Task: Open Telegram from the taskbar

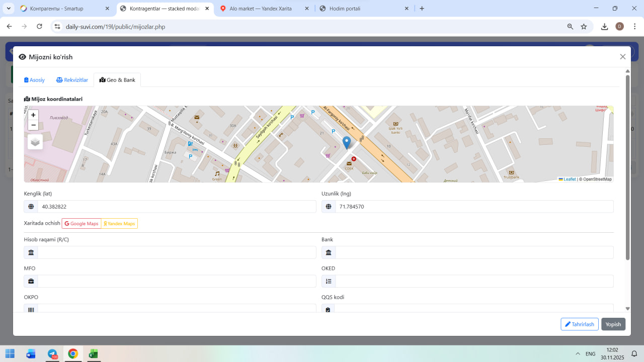Action: pos(52,353)
